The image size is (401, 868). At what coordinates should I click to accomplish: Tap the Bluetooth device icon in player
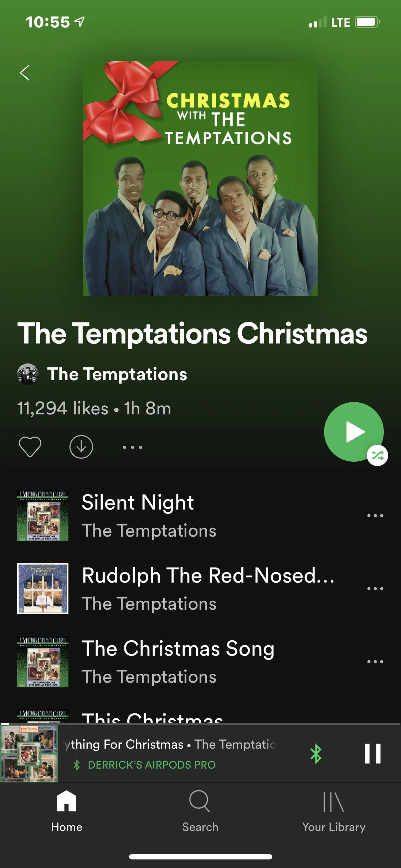pos(316,754)
